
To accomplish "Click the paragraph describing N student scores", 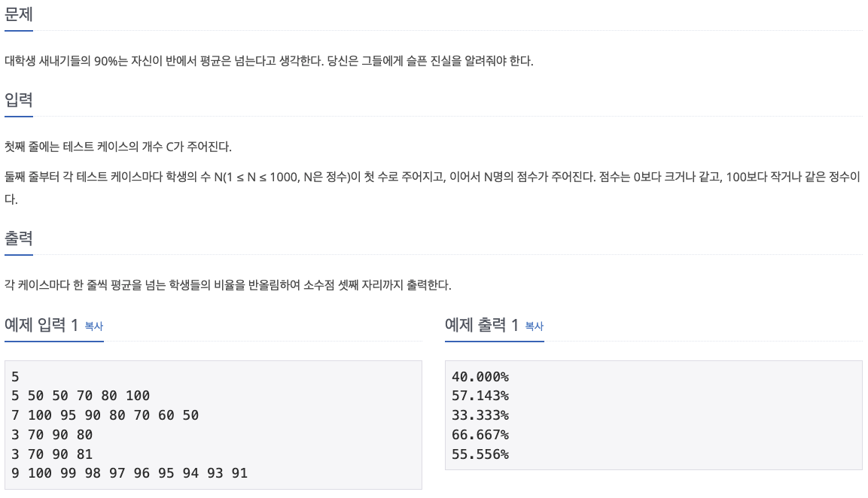I will [432, 187].
